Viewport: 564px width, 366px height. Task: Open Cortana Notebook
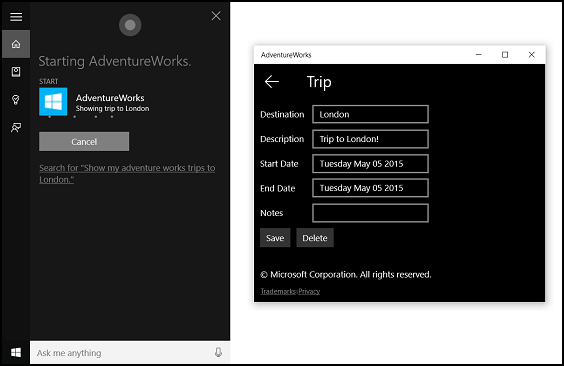click(16, 72)
